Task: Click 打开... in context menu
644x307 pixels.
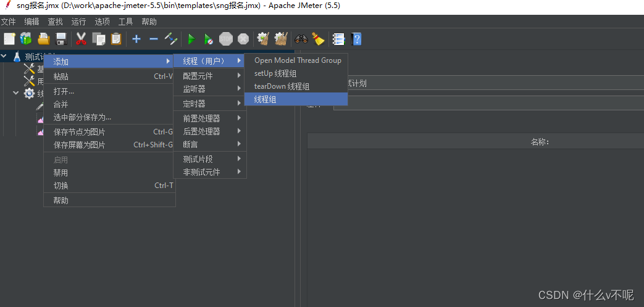Action: (109, 91)
